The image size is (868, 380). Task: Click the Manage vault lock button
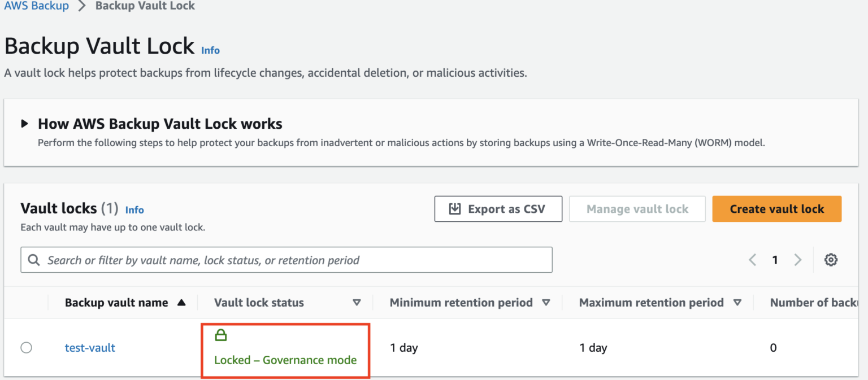pos(637,208)
